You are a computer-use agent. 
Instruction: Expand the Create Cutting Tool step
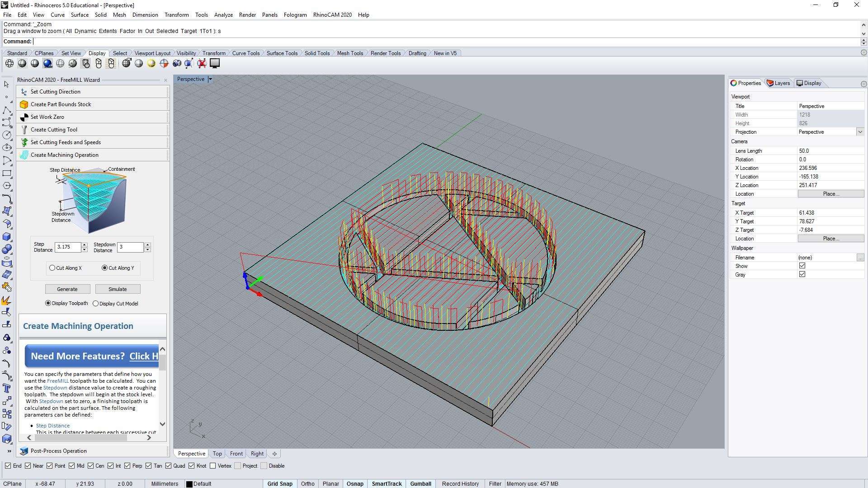(x=93, y=130)
